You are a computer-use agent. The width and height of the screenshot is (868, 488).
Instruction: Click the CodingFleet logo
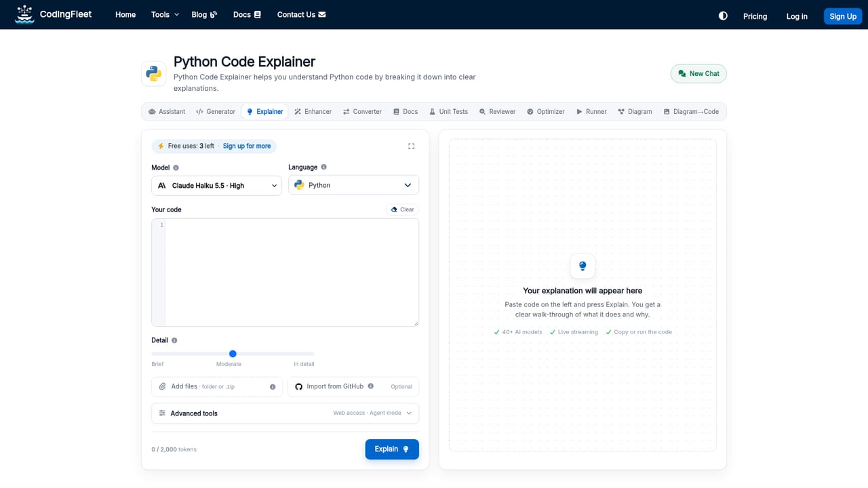54,14
